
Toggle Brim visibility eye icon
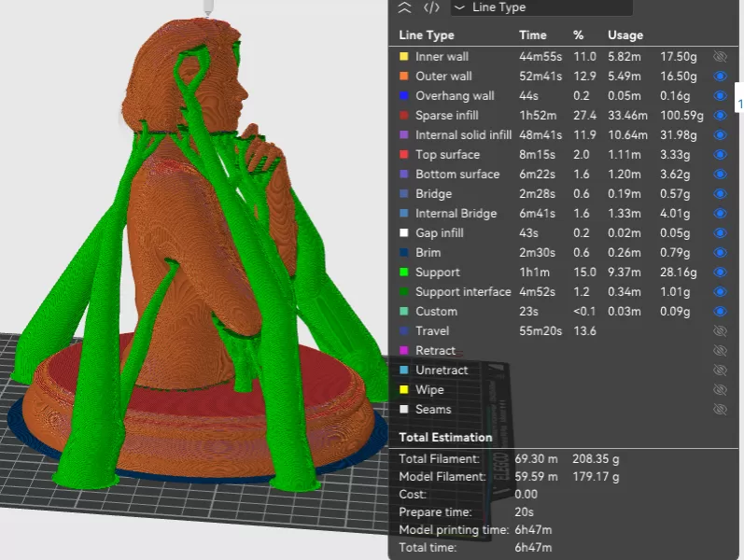pyautogui.click(x=719, y=253)
